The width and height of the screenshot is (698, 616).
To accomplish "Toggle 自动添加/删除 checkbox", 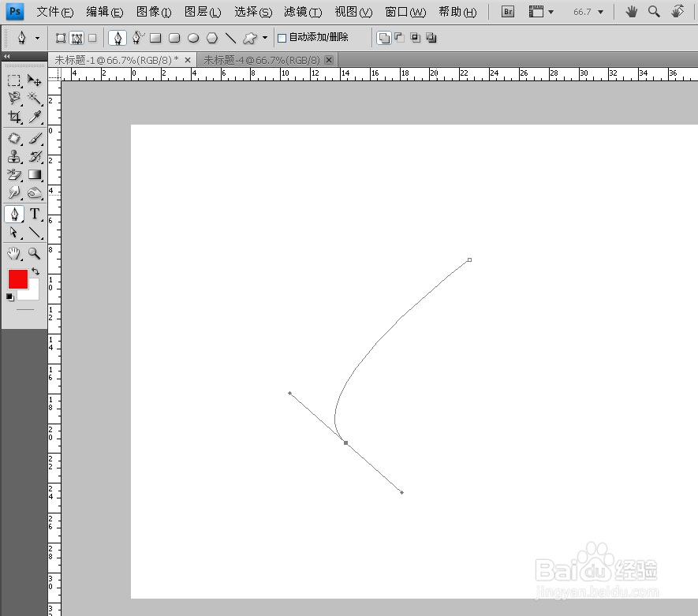I will tap(282, 38).
